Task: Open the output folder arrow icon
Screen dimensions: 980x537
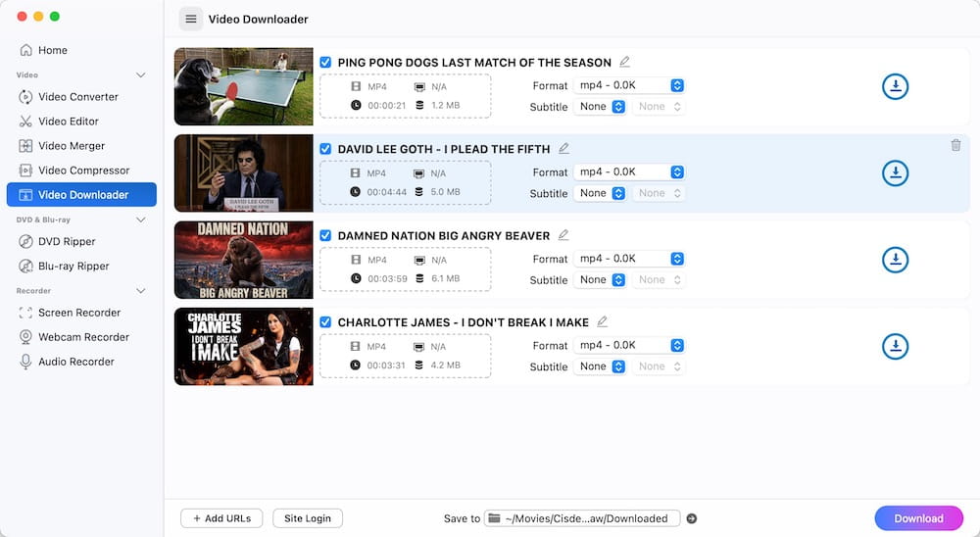Action: [691, 518]
